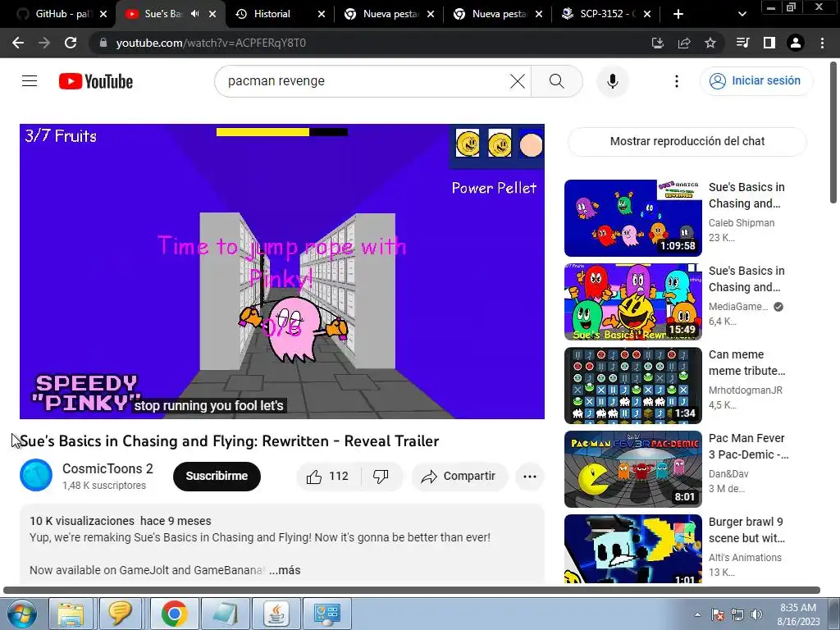Click the Suscribirme button
Viewport: 840px width, 630px height.
pos(217,477)
